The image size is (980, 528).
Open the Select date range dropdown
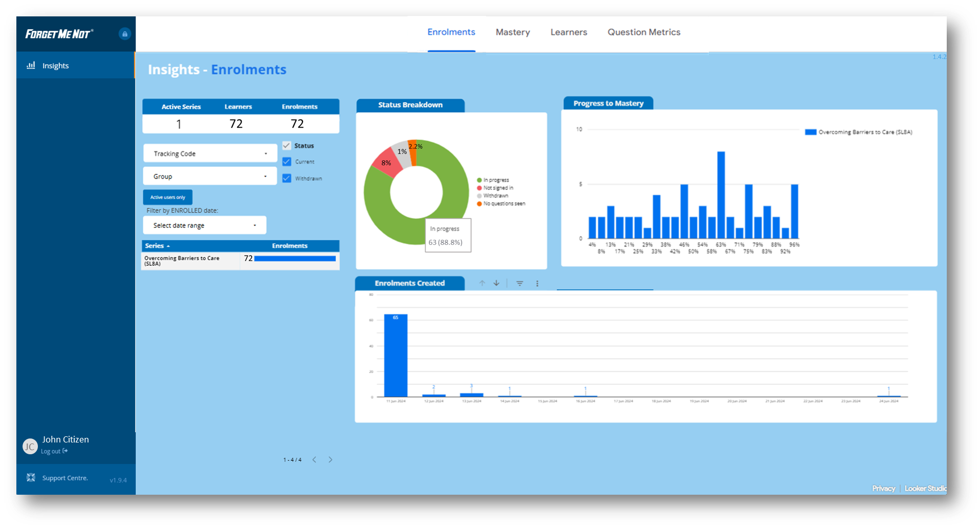[x=204, y=225]
